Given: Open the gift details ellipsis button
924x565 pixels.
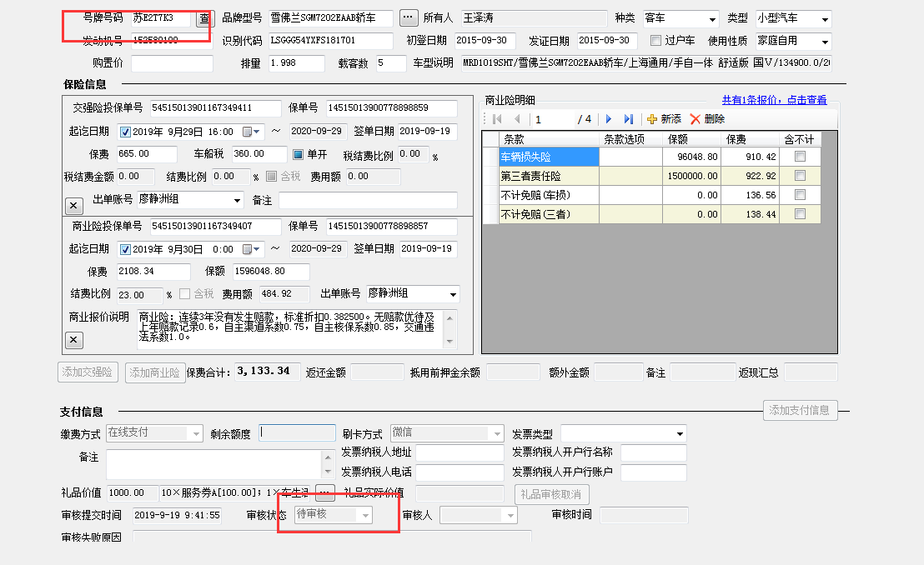Looking at the screenshot, I should tap(325, 492).
